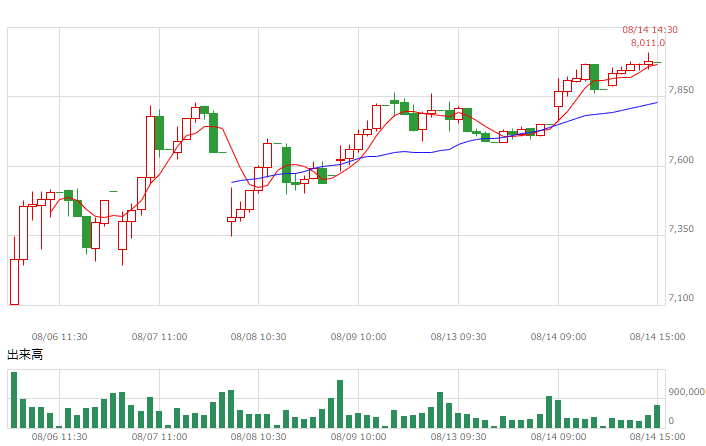706x446 pixels.
Task: Click the 7,350 price axis label
Action: [x=681, y=229]
